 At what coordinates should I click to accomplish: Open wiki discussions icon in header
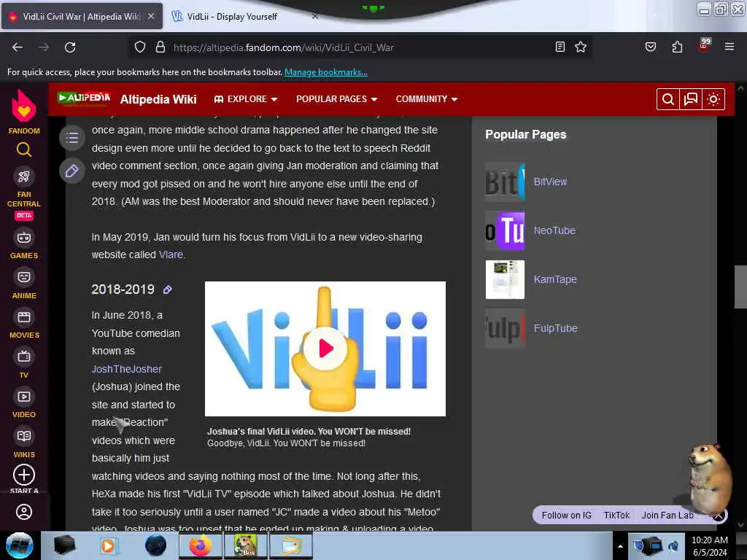690,99
